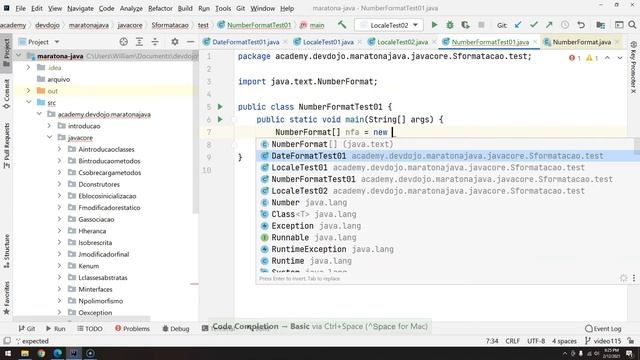The width and height of the screenshot is (640, 360).
Task: Open File Explorer from taskbar
Action: 25,353
